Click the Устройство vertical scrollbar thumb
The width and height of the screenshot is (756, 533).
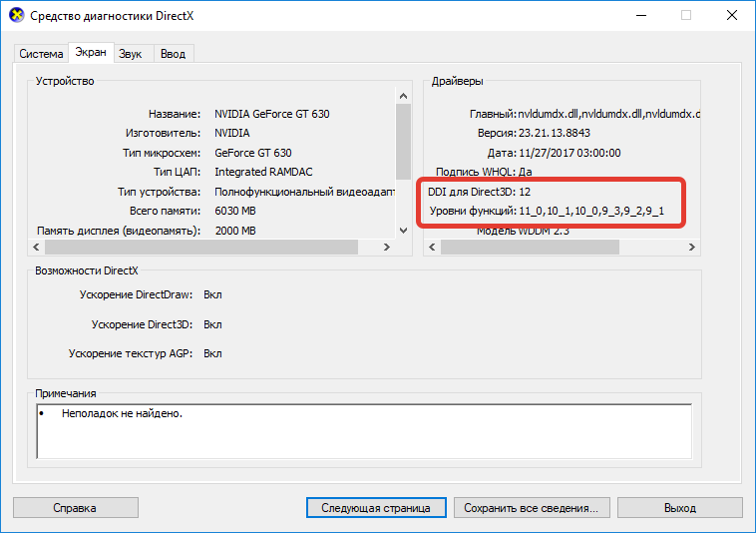[404, 142]
